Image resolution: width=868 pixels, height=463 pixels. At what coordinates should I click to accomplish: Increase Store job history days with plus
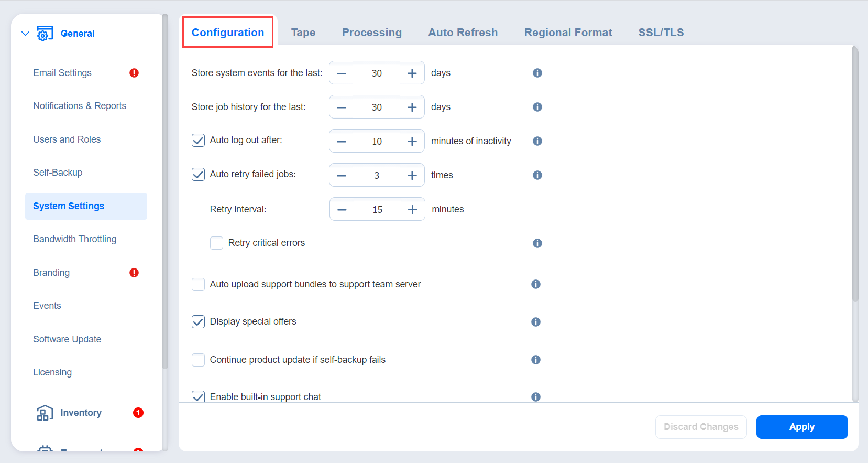click(x=412, y=107)
